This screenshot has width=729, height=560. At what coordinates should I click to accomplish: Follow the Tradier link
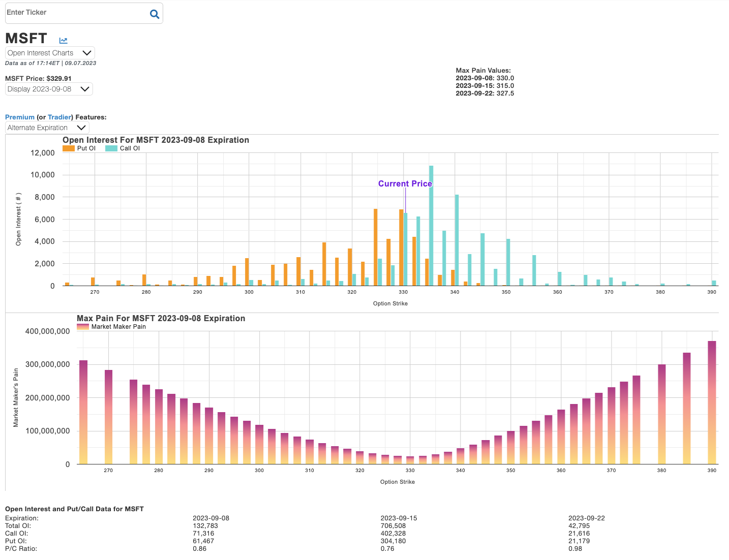(59, 117)
